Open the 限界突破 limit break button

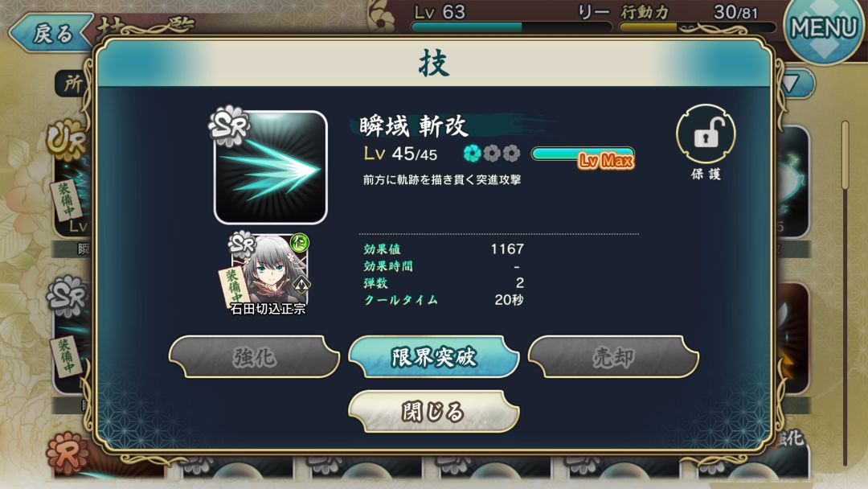pyautogui.click(x=433, y=356)
